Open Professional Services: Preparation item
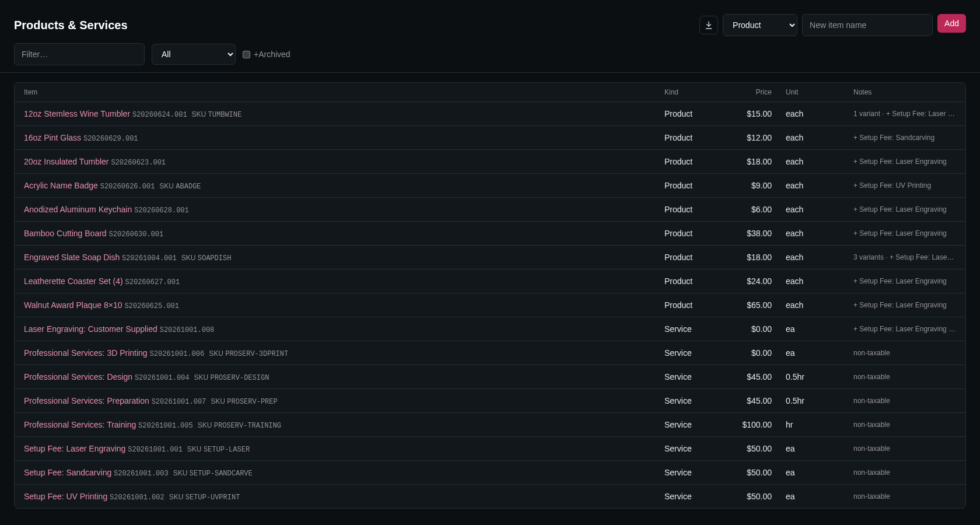This screenshot has height=525, width=980. coord(86,401)
